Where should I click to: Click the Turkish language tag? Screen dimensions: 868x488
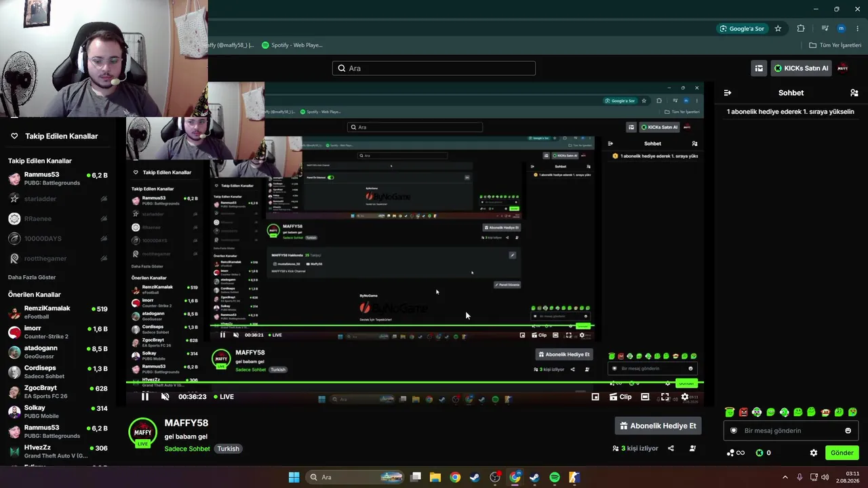click(x=228, y=449)
